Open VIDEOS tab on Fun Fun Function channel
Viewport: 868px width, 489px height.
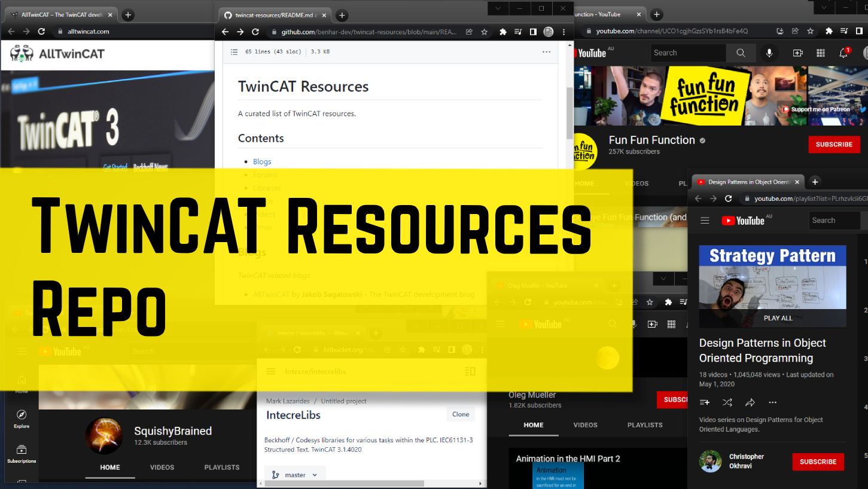tap(636, 184)
